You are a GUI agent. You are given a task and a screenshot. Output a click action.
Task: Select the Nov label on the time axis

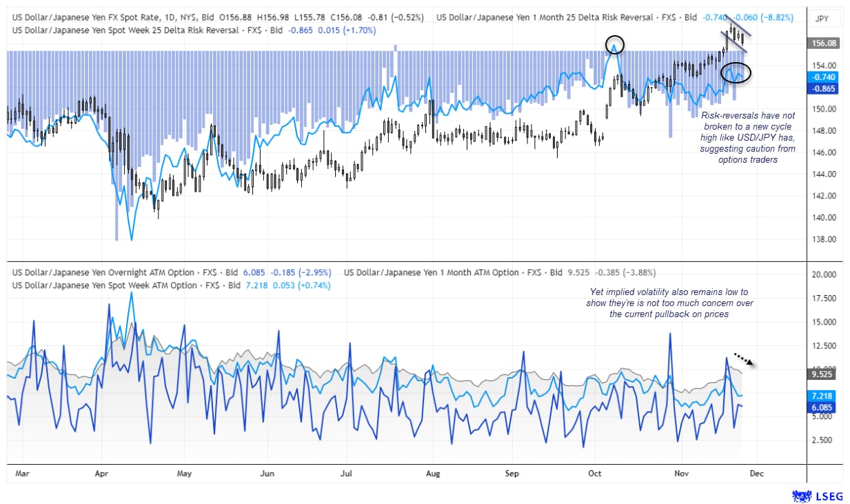pos(681,474)
